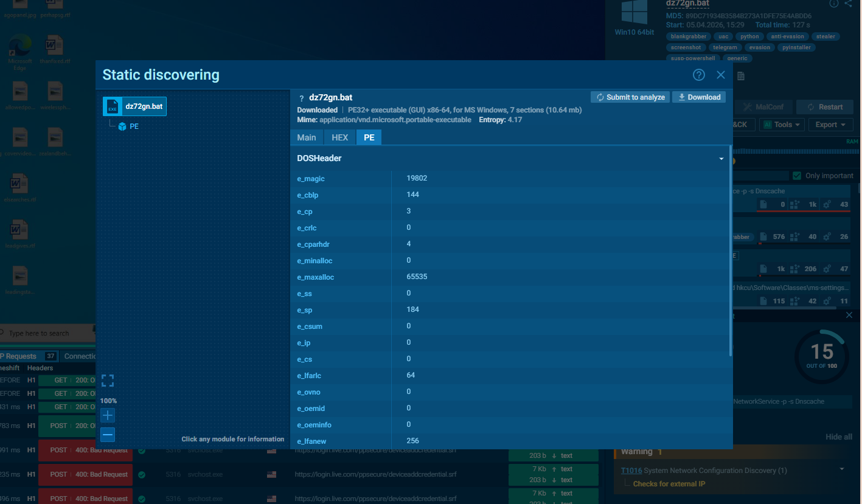Open the Tools dropdown

tap(782, 125)
